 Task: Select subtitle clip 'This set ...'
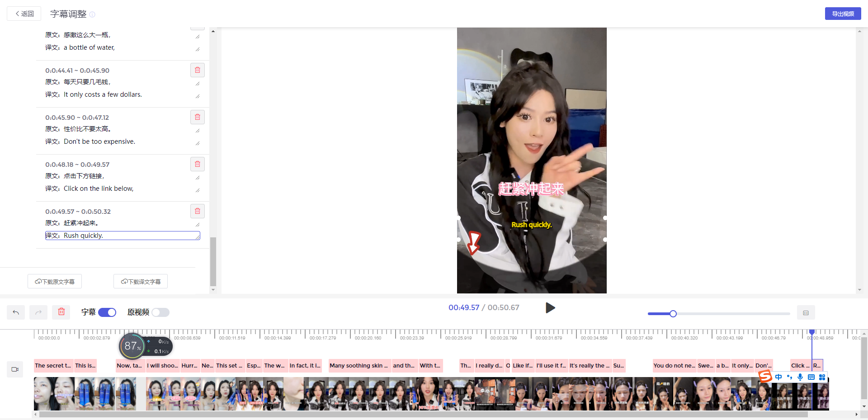tap(230, 366)
